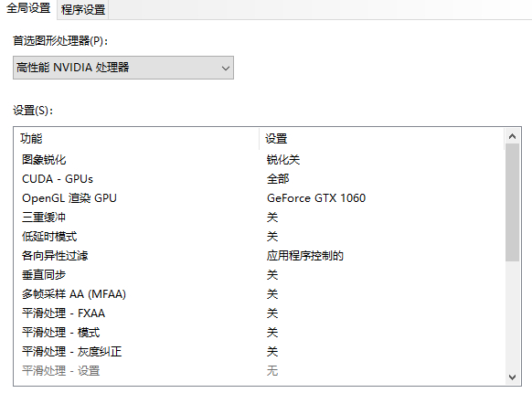
Task: Select the 平滑处理 - FXAA row
Action: pos(260,313)
